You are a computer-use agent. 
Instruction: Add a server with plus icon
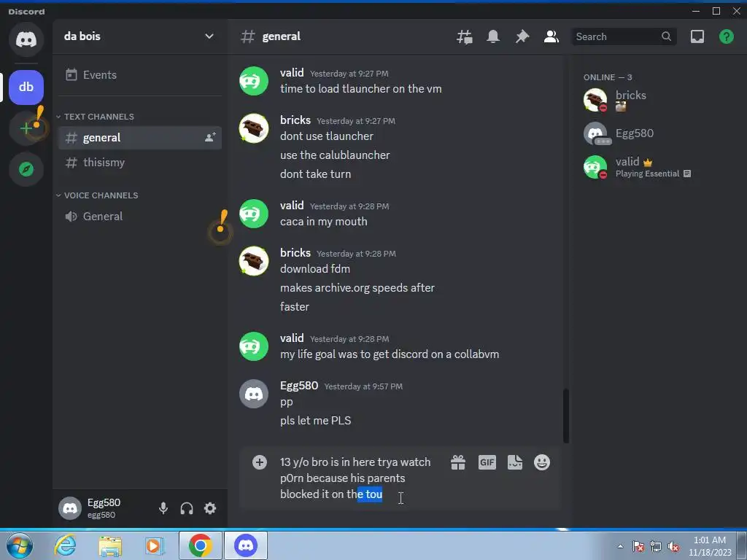26,128
